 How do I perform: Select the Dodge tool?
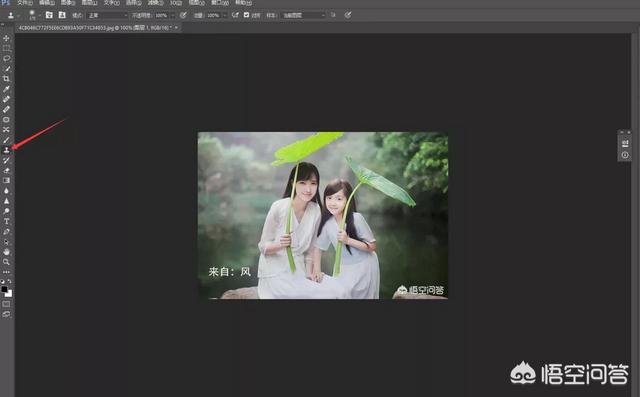point(6,211)
